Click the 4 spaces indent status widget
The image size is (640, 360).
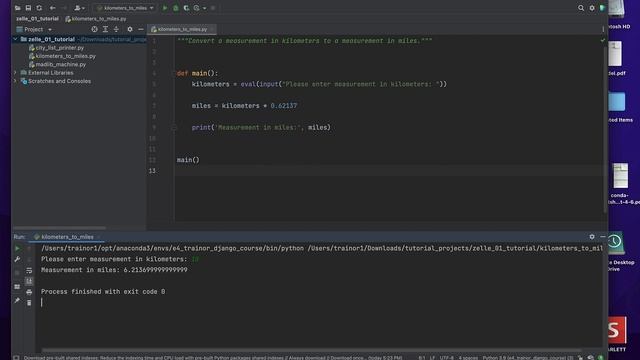click(468, 358)
